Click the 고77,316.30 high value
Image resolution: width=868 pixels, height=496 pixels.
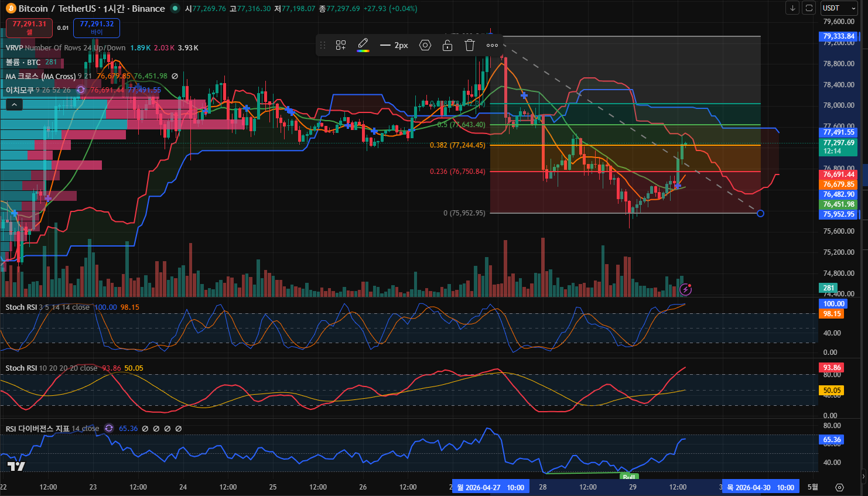pos(250,9)
